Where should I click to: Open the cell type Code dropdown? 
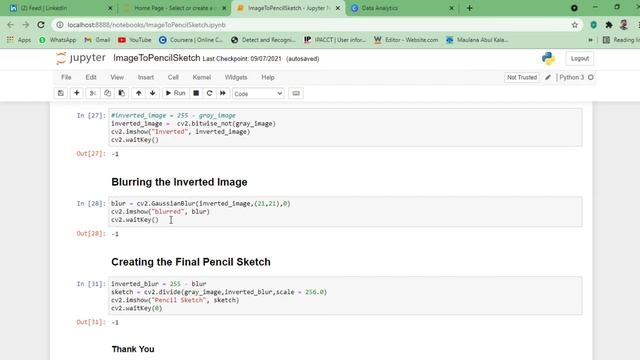coord(258,93)
